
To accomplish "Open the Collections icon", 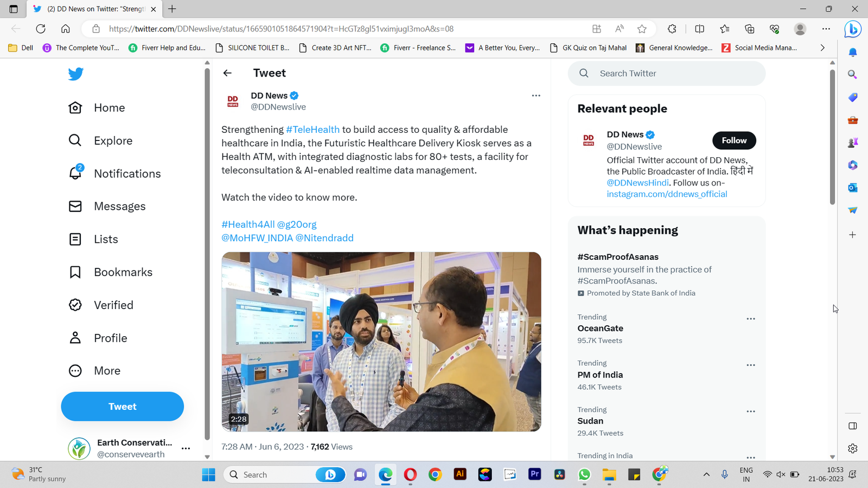I will click(x=750, y=29).
